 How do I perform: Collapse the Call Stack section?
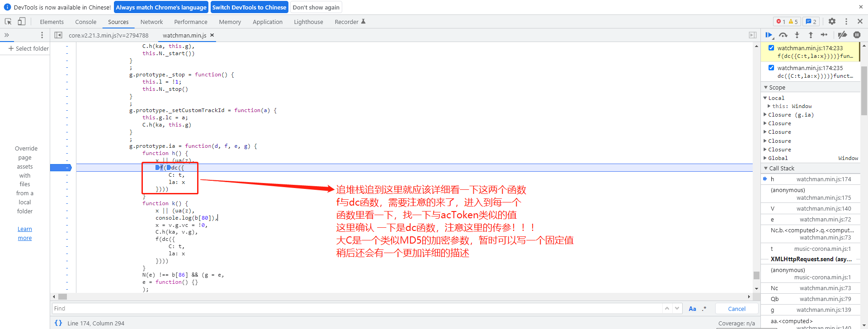point(766,169)
